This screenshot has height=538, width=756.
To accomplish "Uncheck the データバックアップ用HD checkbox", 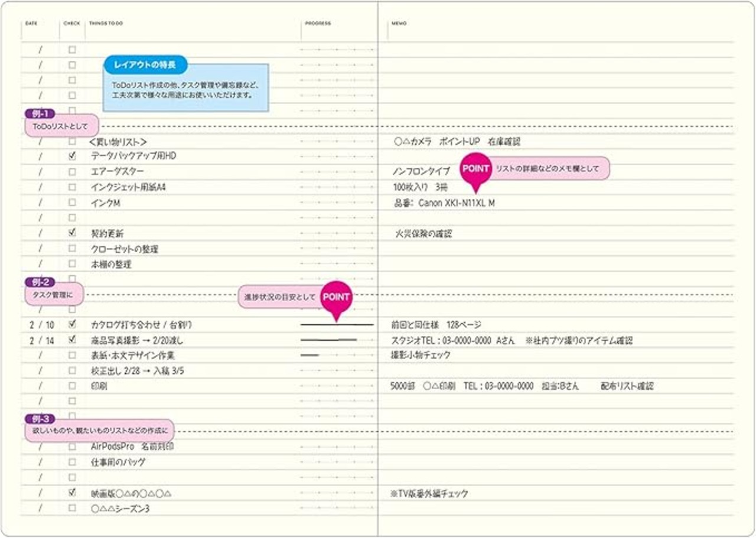I will click(72, 156).
